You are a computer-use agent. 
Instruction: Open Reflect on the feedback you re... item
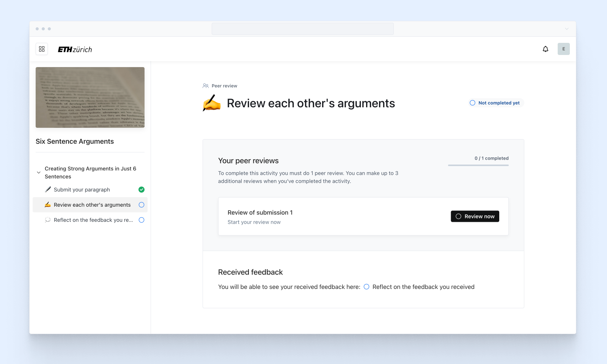point(90,220)
